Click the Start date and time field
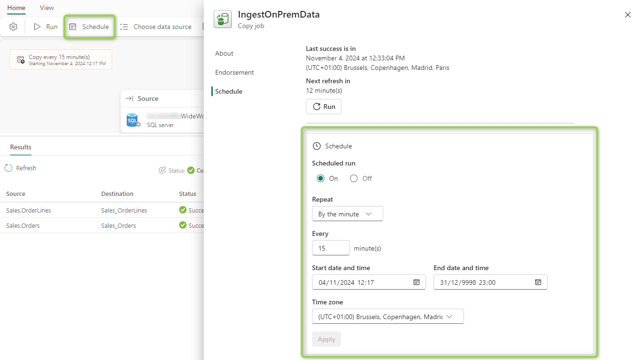This screenshot has height=360, width=644. coord(369,282)
